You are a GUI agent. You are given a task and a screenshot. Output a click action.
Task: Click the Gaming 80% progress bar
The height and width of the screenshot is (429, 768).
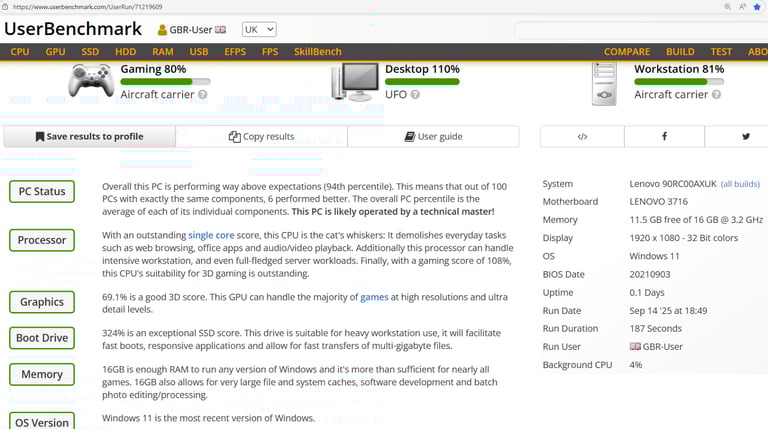pos(166,82)
